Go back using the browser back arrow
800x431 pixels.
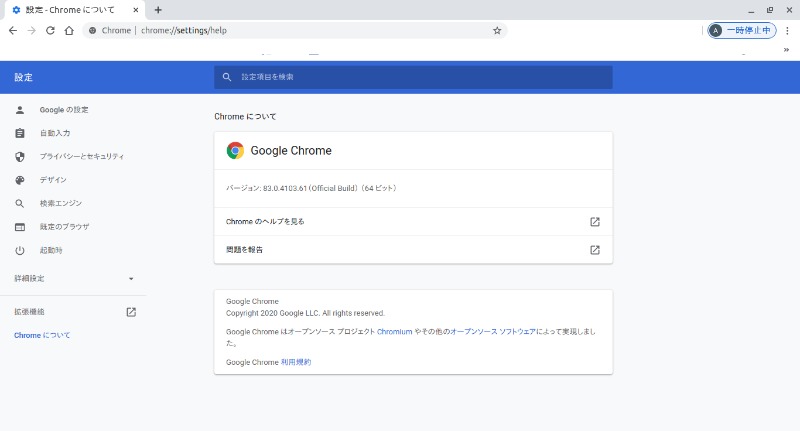click(13, 31)
